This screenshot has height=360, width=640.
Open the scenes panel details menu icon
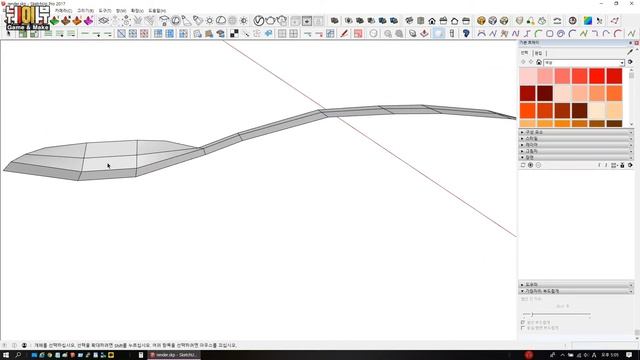pos(630,165)
